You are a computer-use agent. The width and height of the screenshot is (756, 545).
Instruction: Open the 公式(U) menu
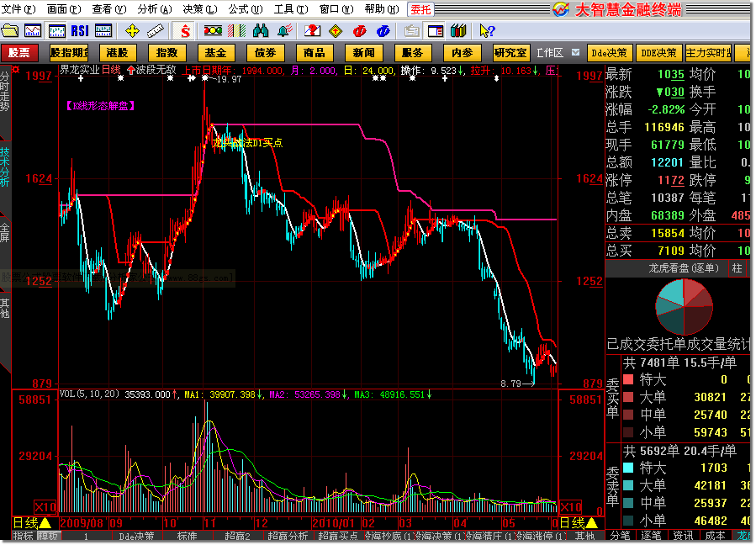tap(246, 9)
